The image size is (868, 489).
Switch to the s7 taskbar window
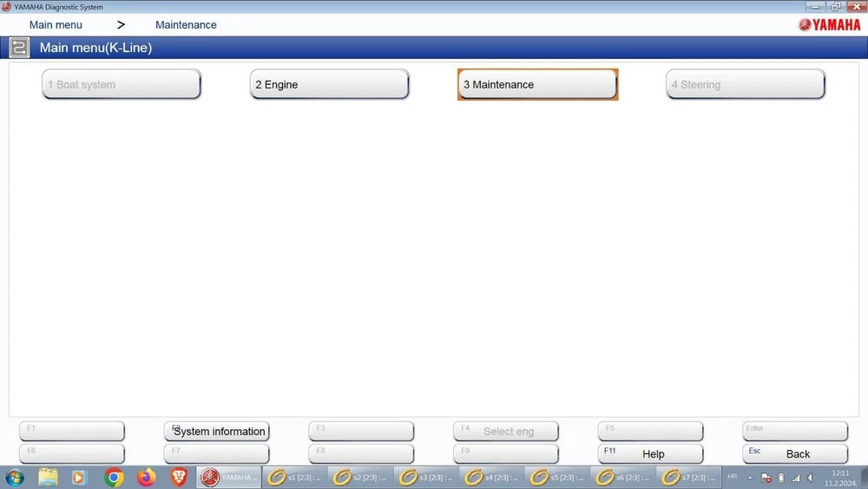point(688,478)
